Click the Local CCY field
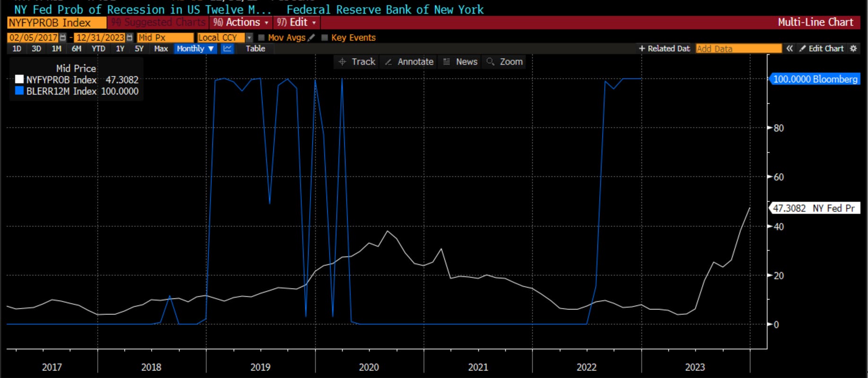This screenshot has width=868, height=378. [x=221, y=37]
